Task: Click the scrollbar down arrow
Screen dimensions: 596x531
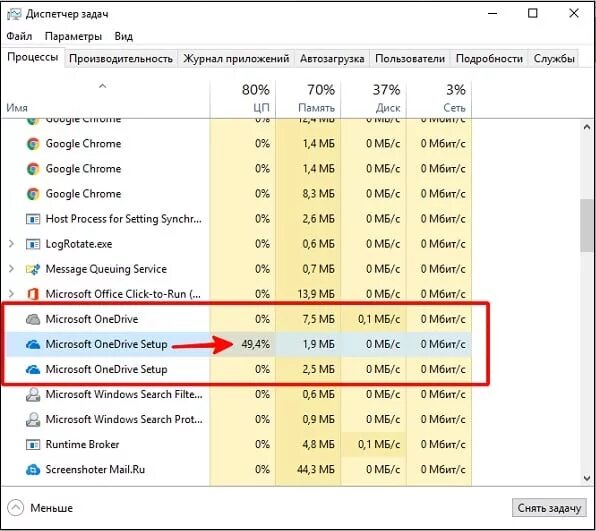Action: click(x=587, y=478)
